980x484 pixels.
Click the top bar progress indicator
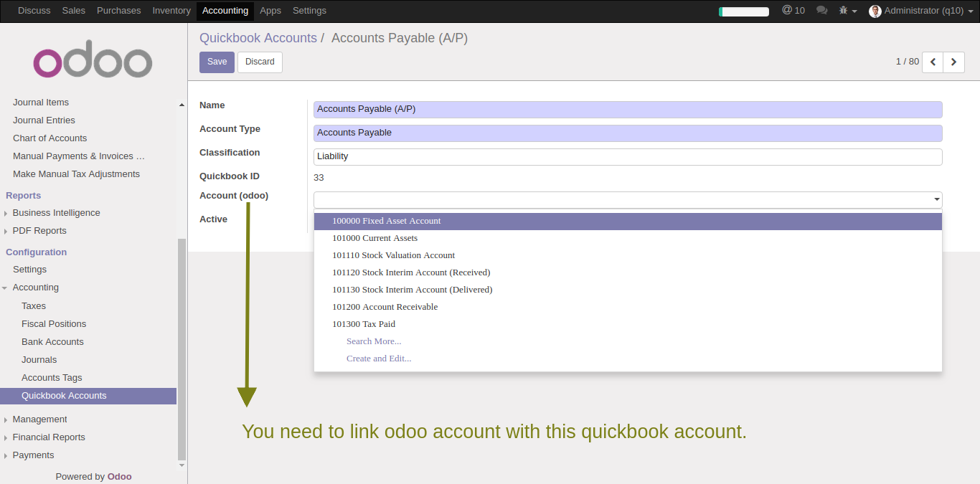pyautogui.click(x=743, y=11)
